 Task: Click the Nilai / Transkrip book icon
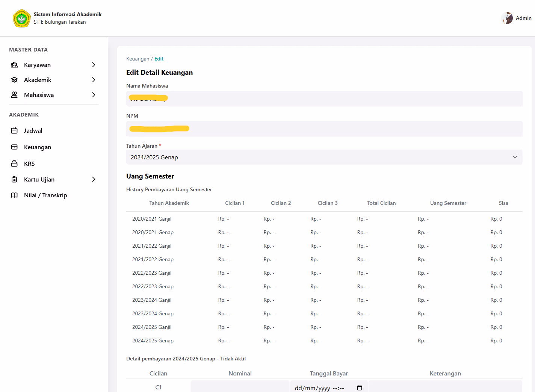click(14, 195)
